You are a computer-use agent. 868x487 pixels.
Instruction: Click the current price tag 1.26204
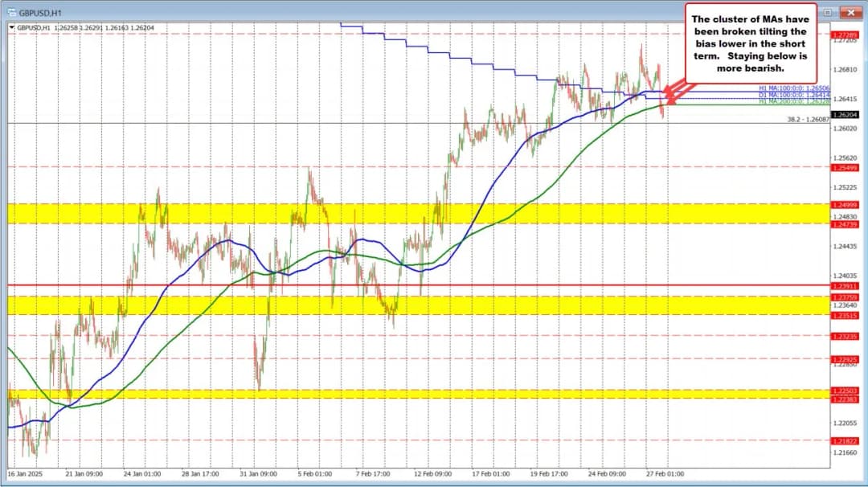(847, 114)
